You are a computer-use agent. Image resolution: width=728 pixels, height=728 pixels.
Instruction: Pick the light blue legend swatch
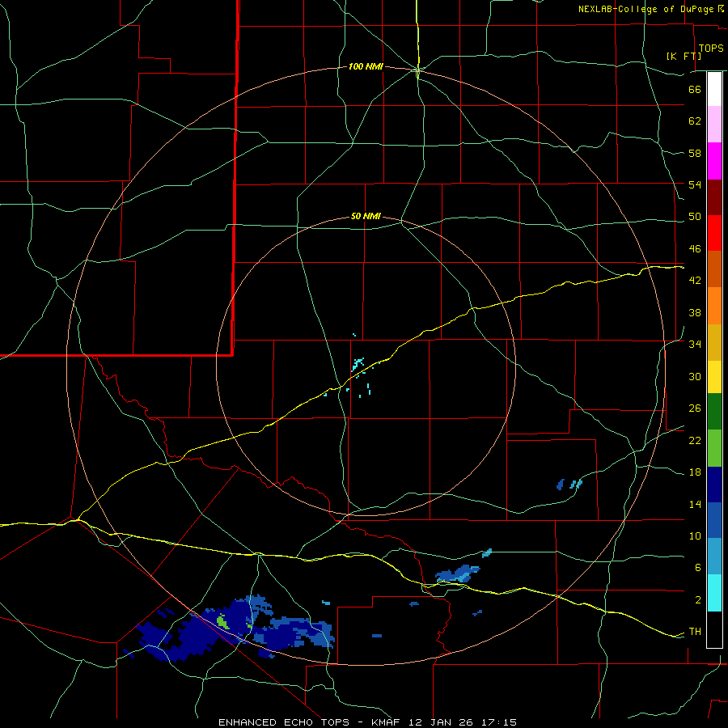[x=714, y=557]
